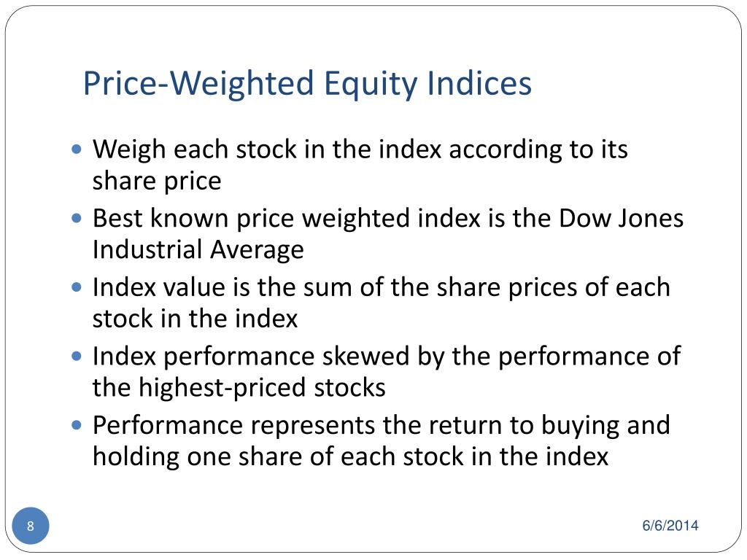Click the phrase 'Performance represents the return'
Screen dimensions: 747x560
tap(298, 425)
